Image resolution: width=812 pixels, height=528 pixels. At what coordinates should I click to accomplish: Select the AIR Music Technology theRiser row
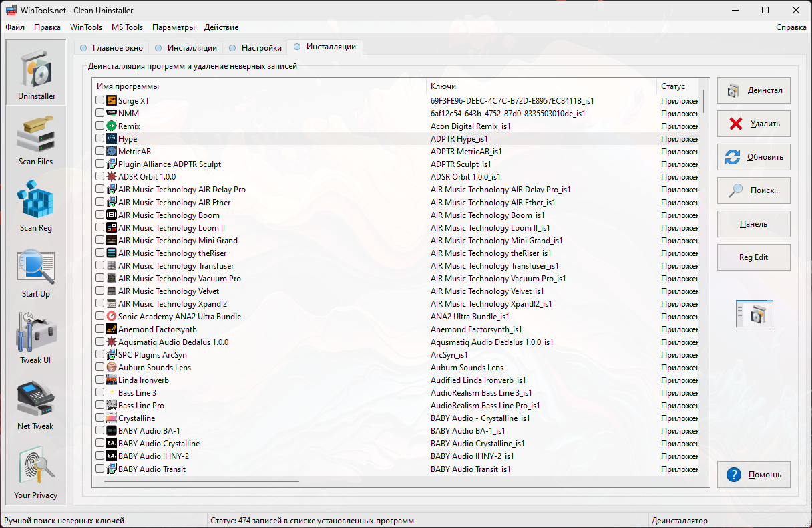(395, 253)
